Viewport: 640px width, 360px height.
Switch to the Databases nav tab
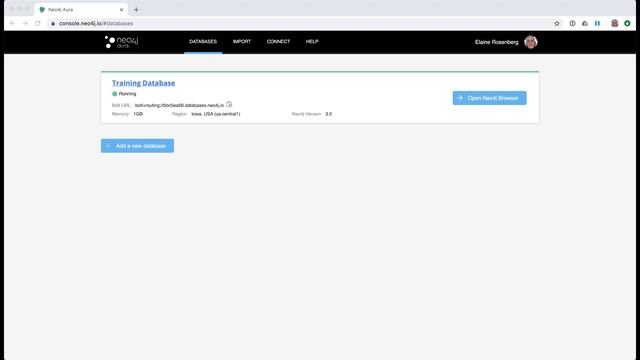(x=203, y=42)
